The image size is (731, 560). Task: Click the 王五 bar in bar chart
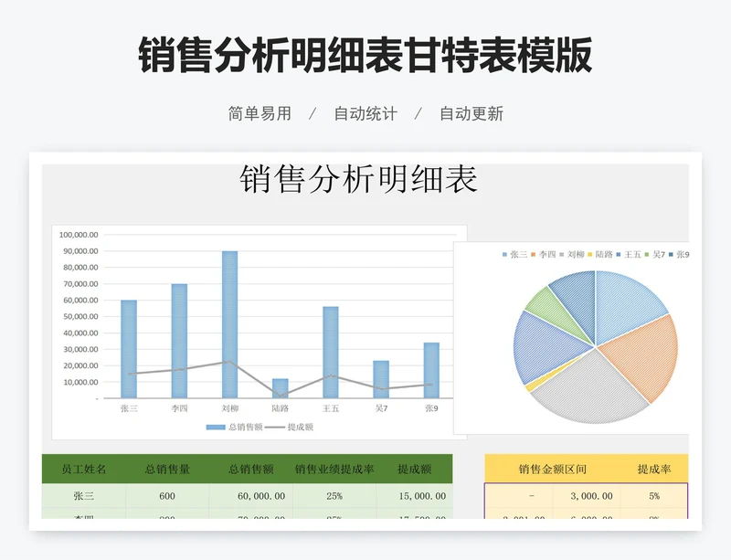click(331, 353)
